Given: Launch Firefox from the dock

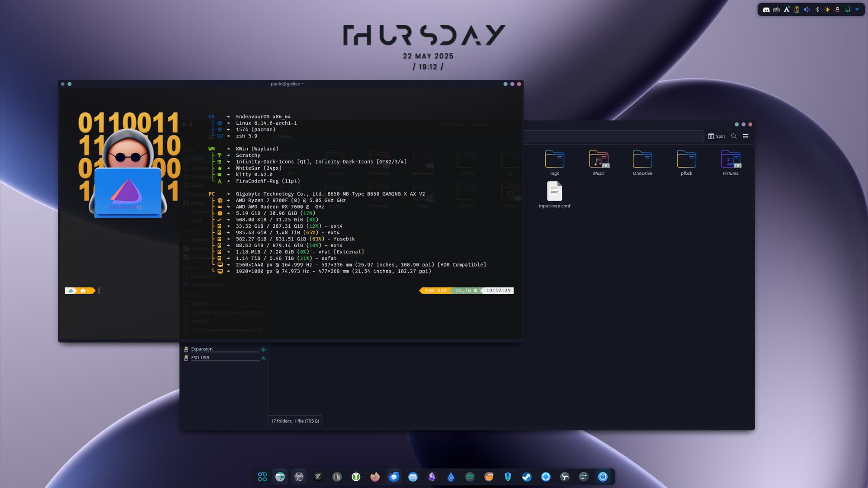Looking at the screenshot, I should (x=375, y=477).
